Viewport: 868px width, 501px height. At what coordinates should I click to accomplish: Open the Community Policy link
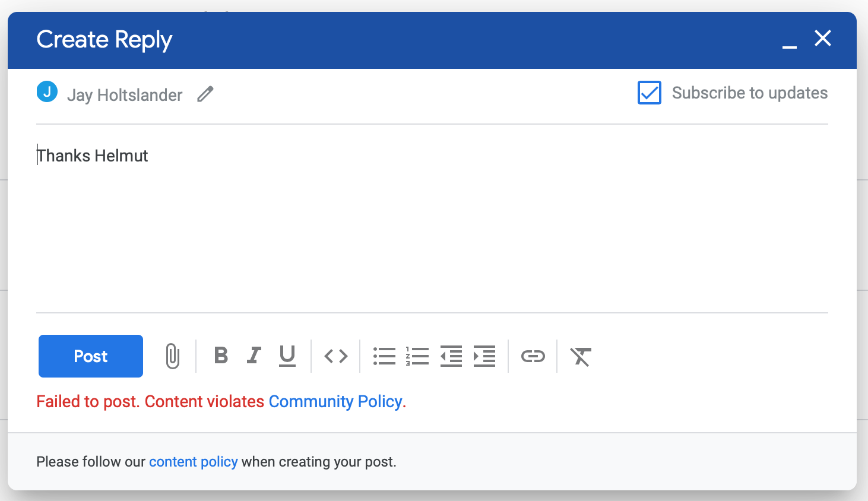pos(335,401)
